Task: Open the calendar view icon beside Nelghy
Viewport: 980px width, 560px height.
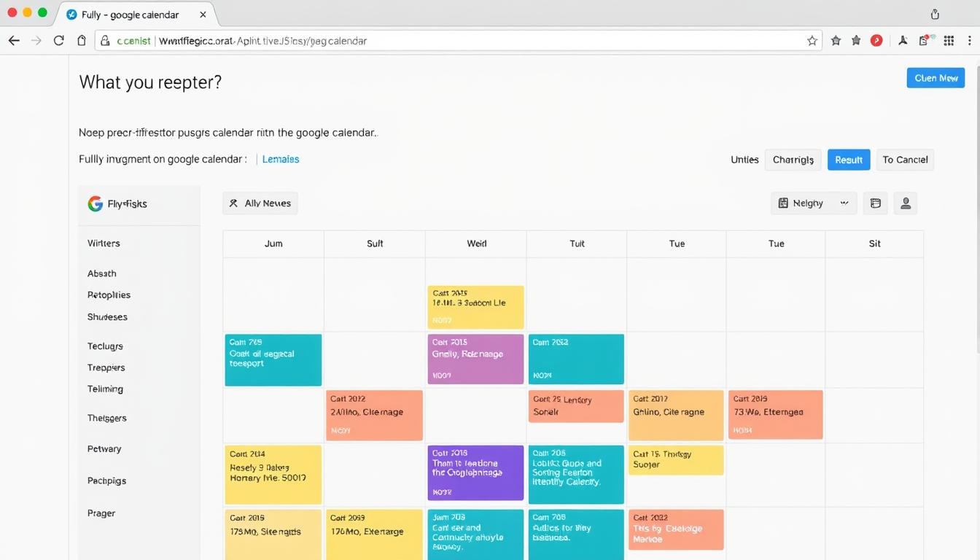Action: coord(875,203)
